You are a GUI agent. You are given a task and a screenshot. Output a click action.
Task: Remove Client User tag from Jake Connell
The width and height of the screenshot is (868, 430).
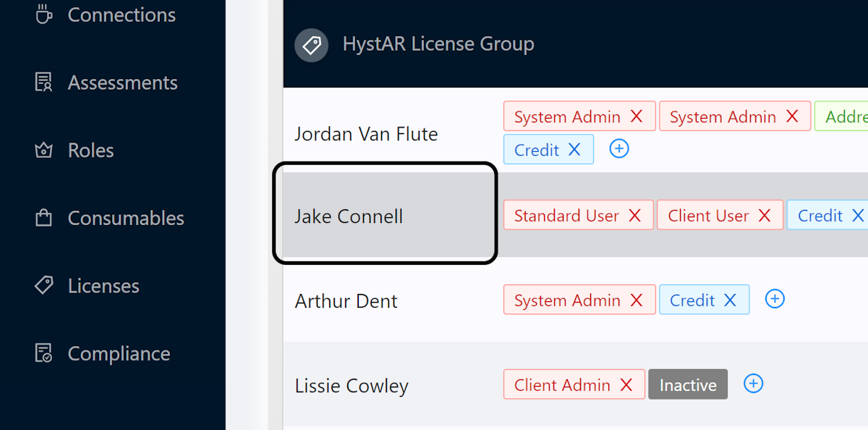pyautogui.click(x=765, y=215)
